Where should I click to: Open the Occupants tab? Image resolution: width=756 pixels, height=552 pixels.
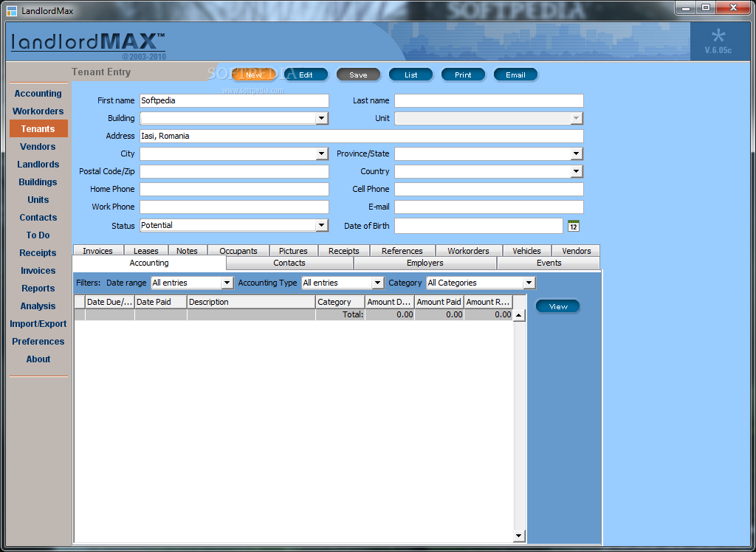238,251
